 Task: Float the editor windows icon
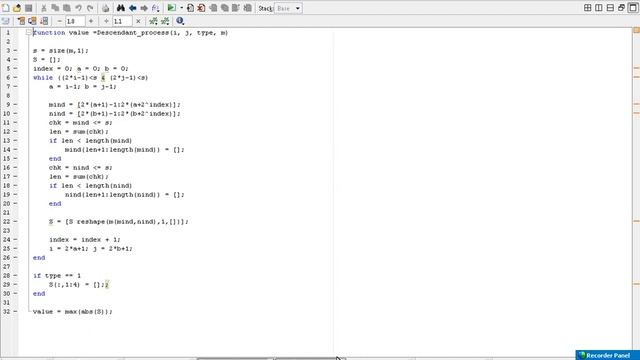(622, 8)
